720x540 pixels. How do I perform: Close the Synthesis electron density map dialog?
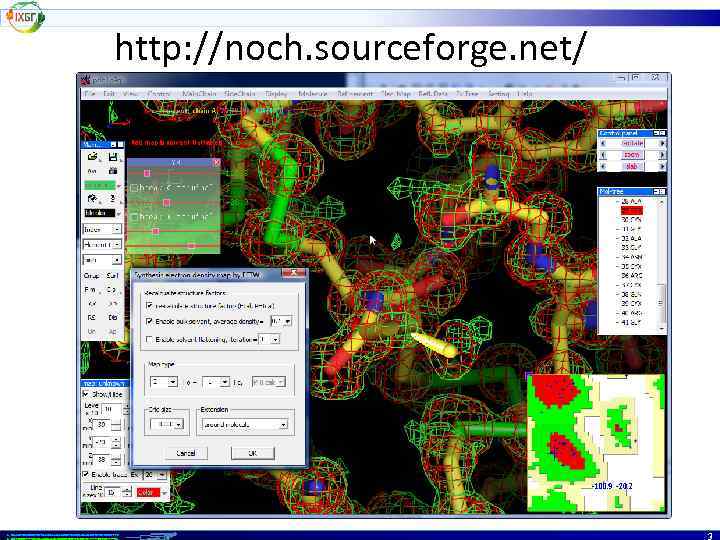[x=294, y=274]
